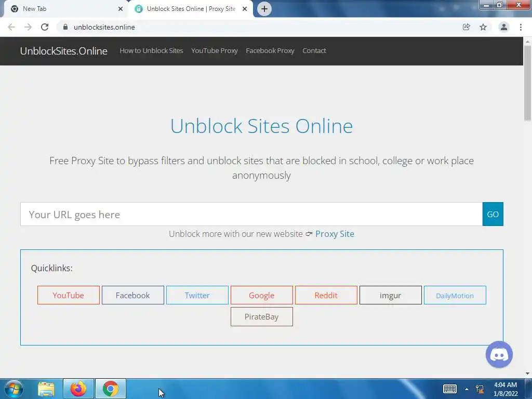The image size is (532, 399).
Task: Show hidden tray icons arrow
Action: [x=467, y=389]
